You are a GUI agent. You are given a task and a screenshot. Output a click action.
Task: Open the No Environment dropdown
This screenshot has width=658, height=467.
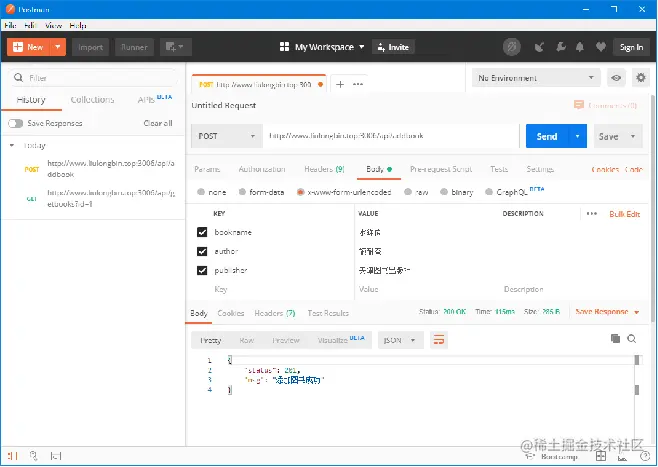(536, 78)
